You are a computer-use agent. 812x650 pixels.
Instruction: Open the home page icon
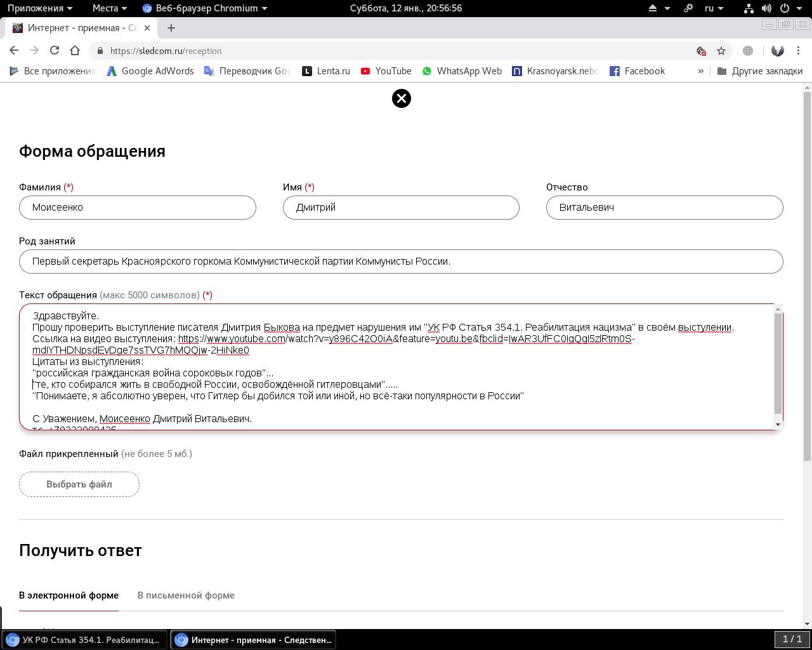click(75, 51)
